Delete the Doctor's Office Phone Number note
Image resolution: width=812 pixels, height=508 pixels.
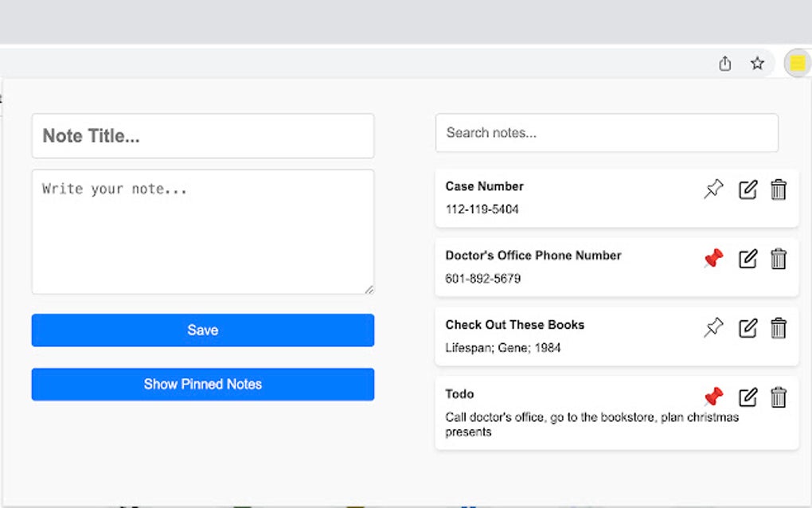tap(779, 259)
